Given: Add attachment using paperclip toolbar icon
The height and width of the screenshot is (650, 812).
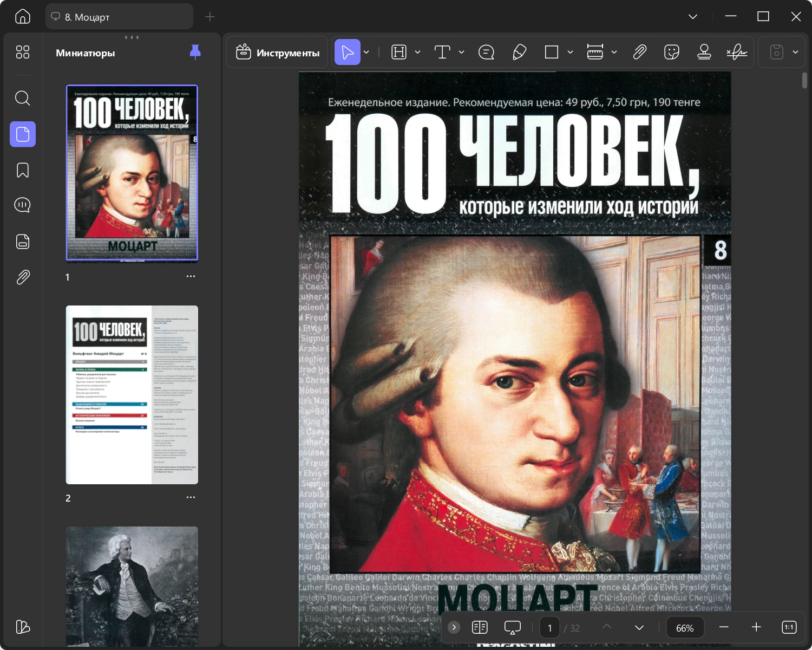Looking at the screenshot, I should pyautogui.click(x=639, y=52).
